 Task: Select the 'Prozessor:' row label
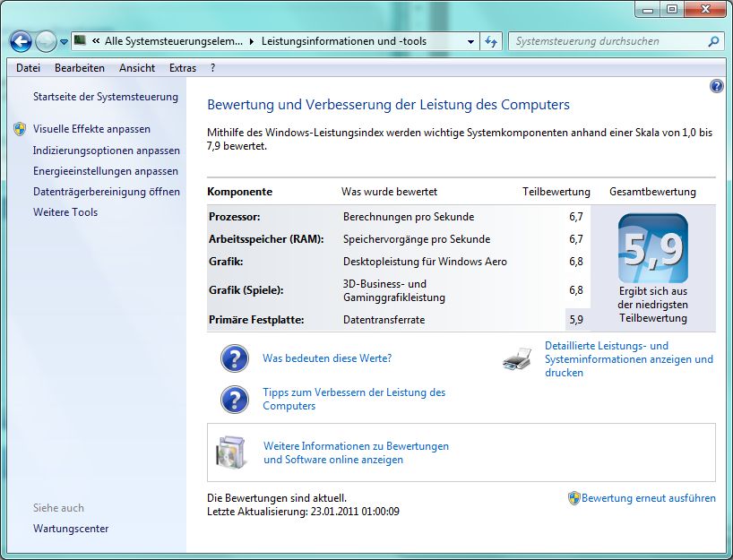[x=235, y=217]
